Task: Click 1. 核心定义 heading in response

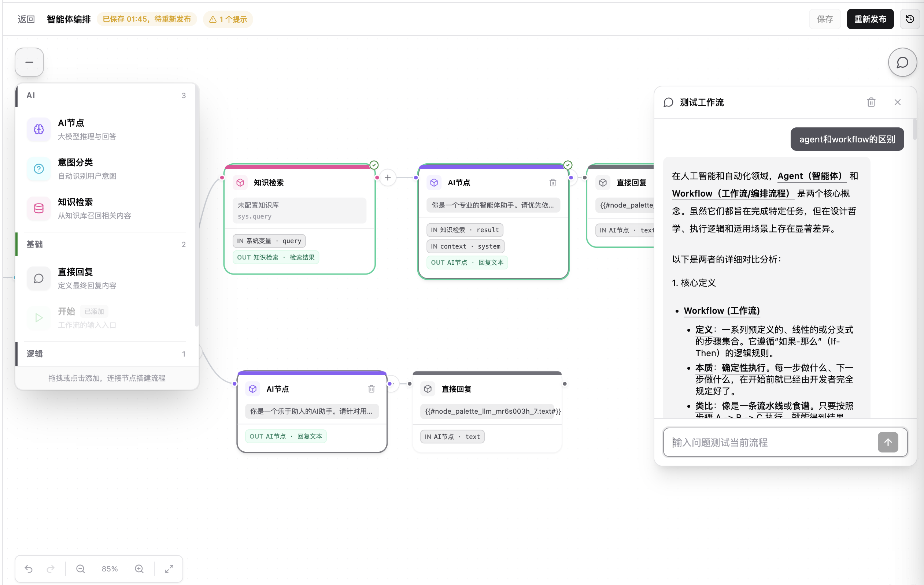Action: click(x=694, y=283)
